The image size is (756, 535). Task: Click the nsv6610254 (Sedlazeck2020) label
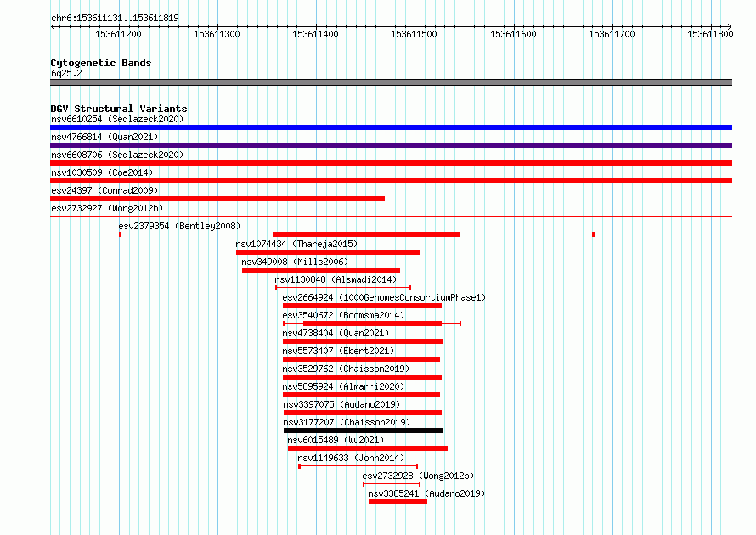pos(117,119)
